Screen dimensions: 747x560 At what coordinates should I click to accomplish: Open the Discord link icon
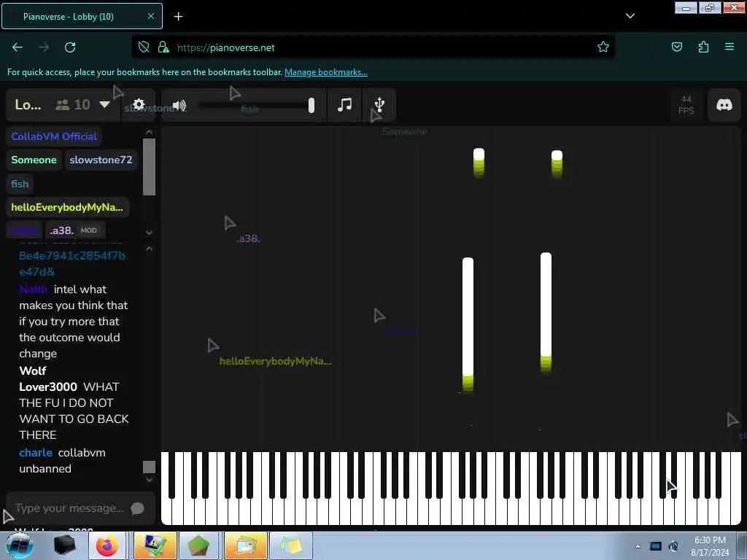click(724, 105)
